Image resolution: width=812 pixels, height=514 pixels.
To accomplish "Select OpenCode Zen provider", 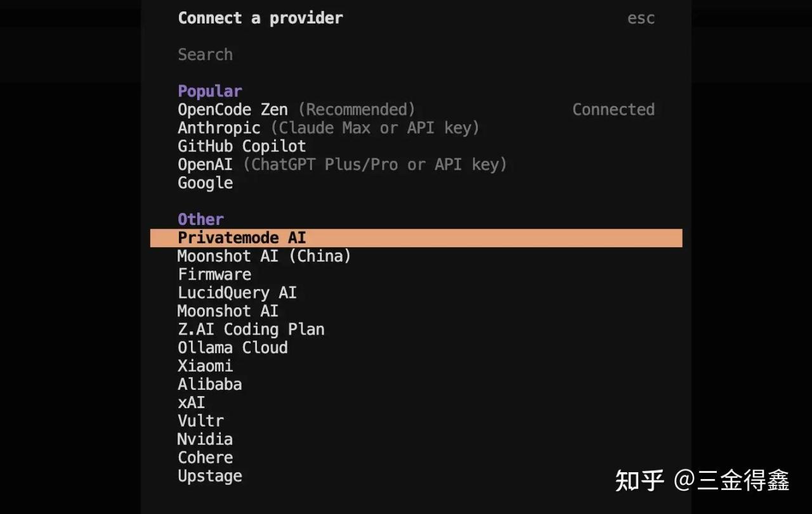I will [233, 110].
